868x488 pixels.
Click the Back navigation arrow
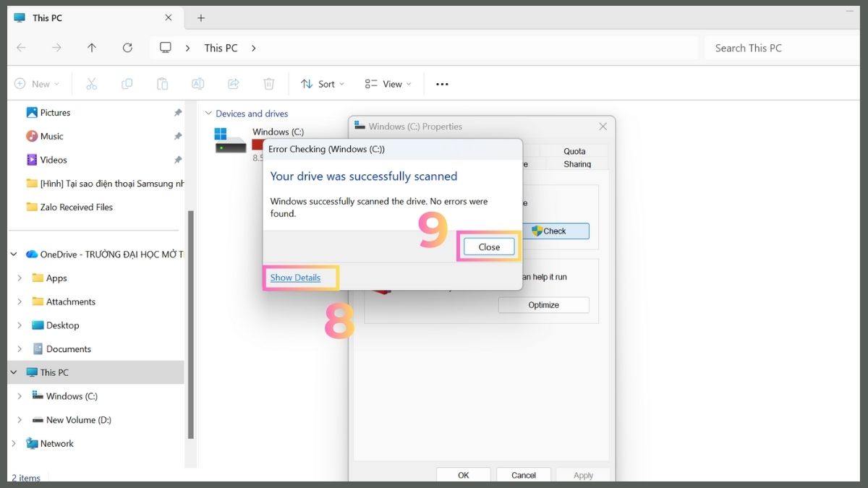[x=21, y=48]
